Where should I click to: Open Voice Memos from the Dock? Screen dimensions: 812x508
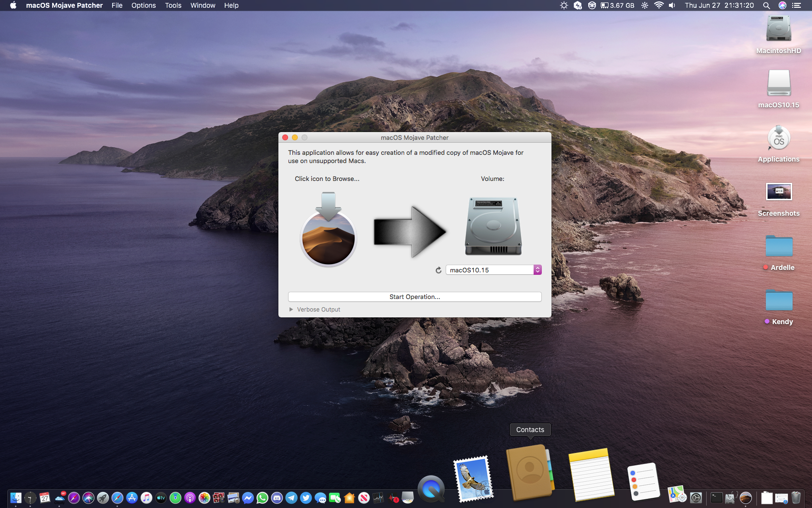tap(393, 497)
